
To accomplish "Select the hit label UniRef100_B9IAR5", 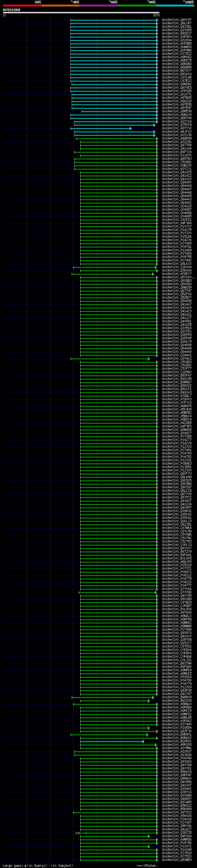I will [176, 802].
